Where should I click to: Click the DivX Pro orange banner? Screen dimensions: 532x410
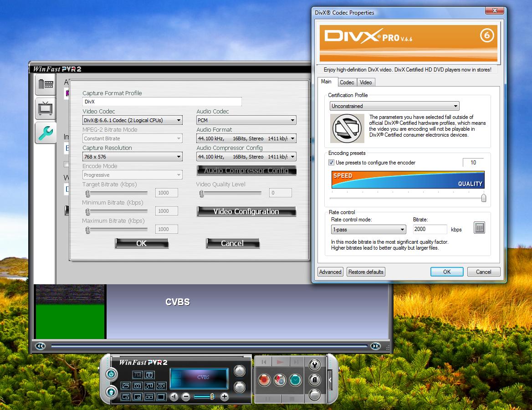pyautogui.click(x=408, y=43)
